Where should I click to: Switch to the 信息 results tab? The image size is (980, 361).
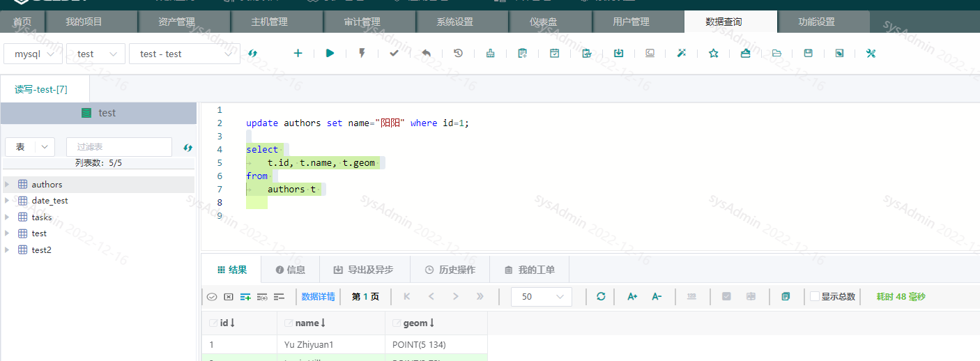pos(290,270)
